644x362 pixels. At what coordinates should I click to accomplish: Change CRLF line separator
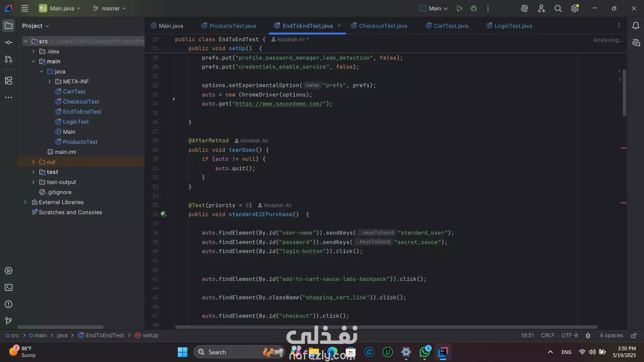pos(547,336)
